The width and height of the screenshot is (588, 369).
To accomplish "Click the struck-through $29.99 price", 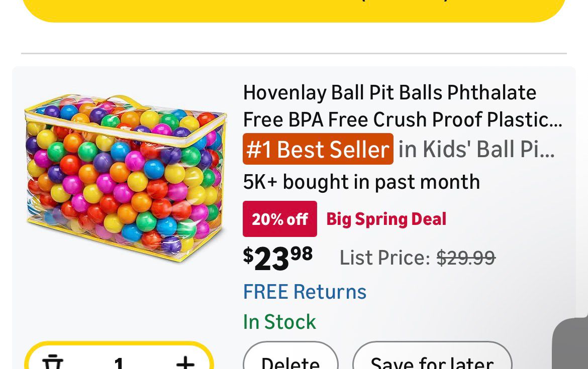I will 466,258.
